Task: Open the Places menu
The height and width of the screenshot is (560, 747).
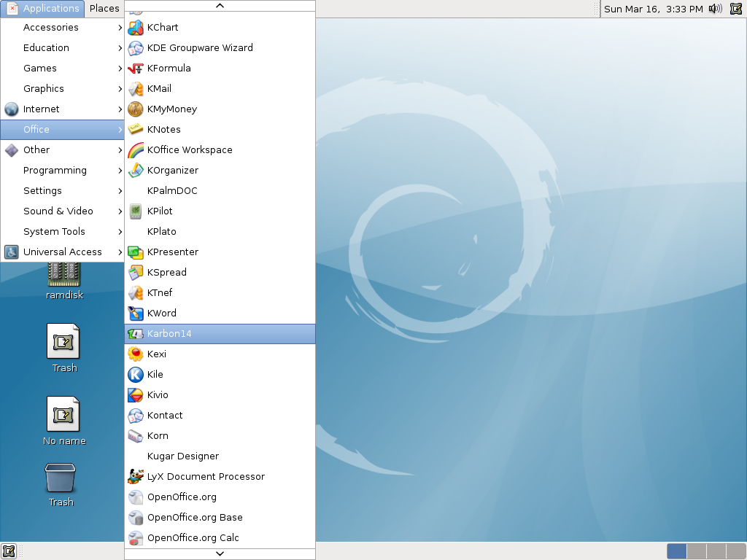Action: [x=104, y=9]
